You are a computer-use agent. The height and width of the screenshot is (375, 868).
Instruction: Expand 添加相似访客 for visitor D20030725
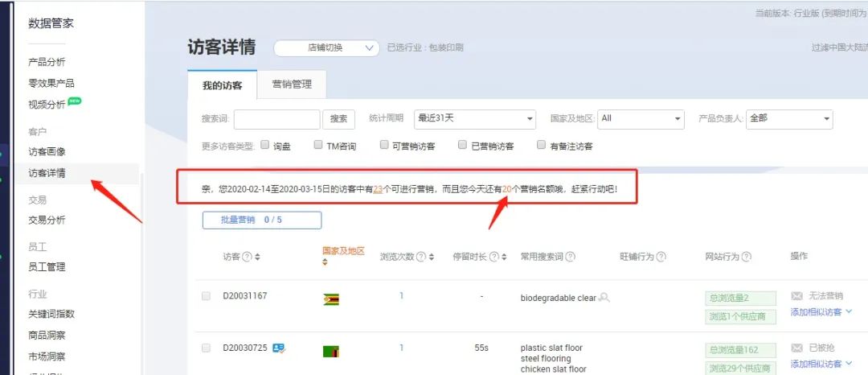click(821, 364)
